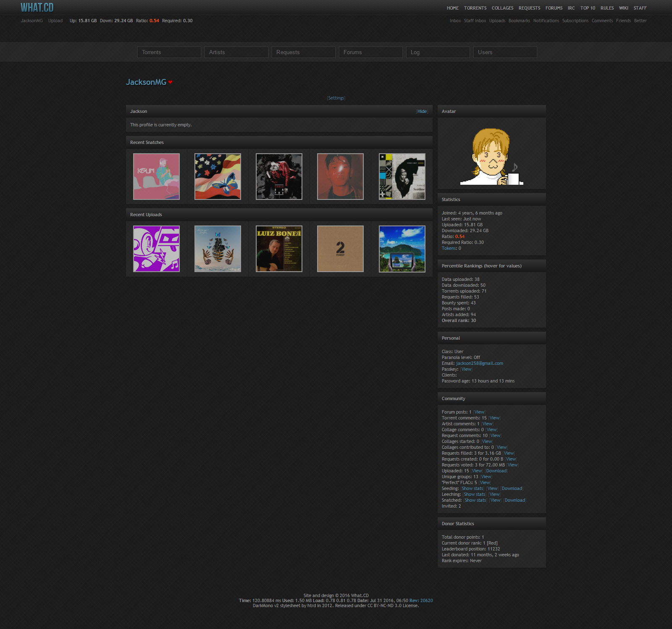Open the Luiz Bonfa upload thumbnail

[x=279, y=249]
